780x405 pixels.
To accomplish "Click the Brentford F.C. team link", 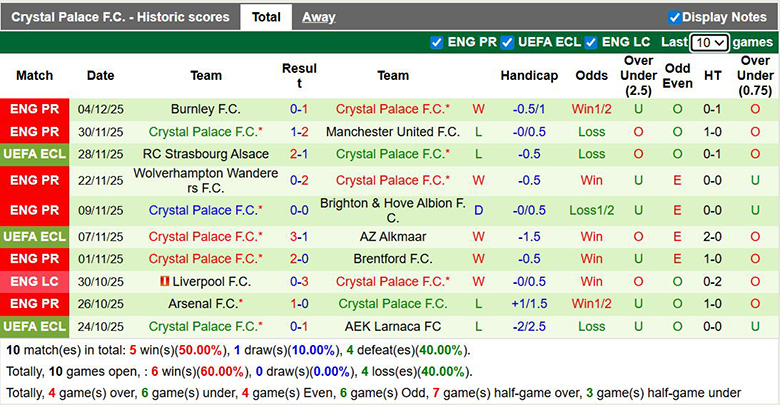I will (x=393, y=258).
